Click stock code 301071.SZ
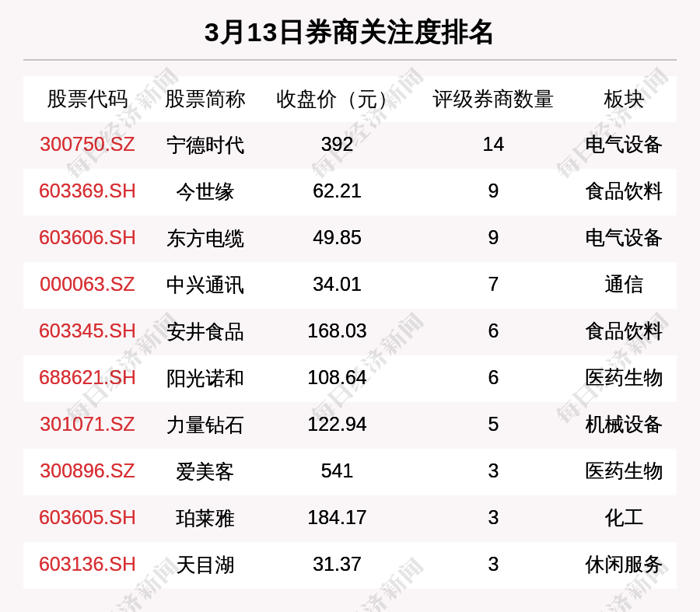Screen dimensions: 700x612 click(87, 425)
